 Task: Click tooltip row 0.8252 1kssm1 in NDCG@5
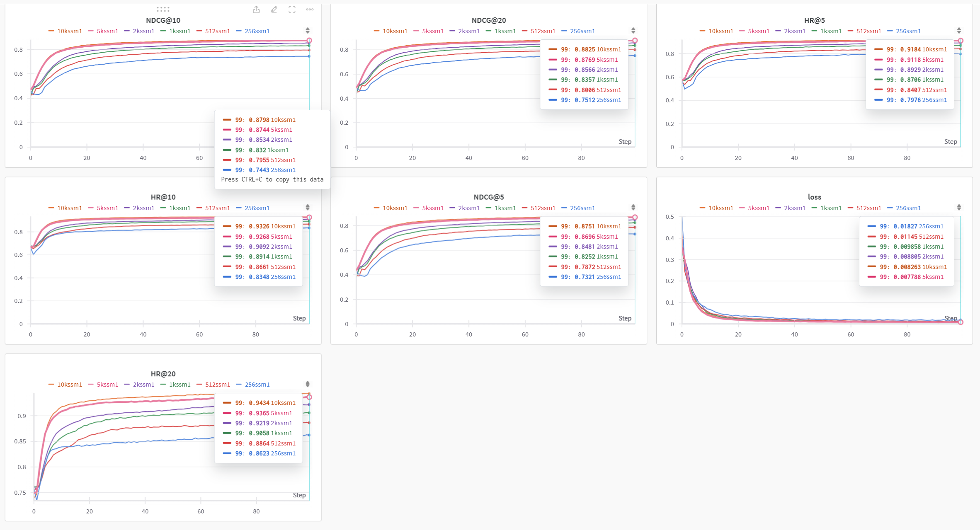(x=583, y=257)
